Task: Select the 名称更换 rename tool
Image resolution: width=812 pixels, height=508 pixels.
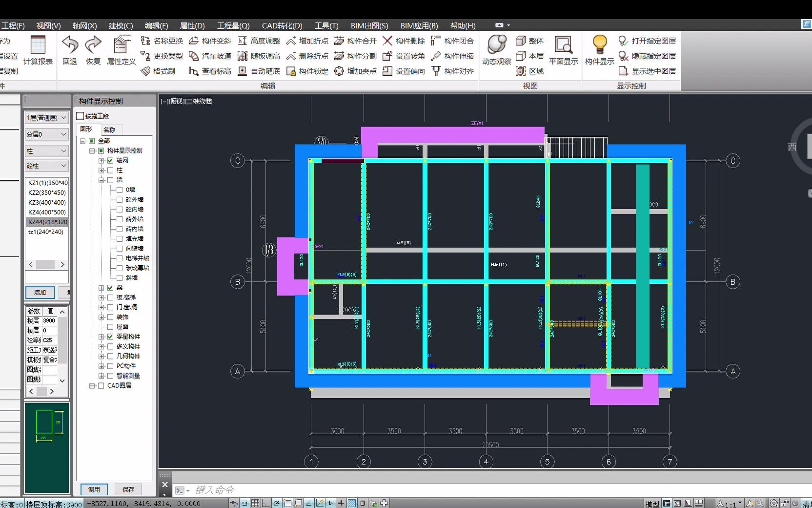Action: pyautogui.click(x=162, y=41)
